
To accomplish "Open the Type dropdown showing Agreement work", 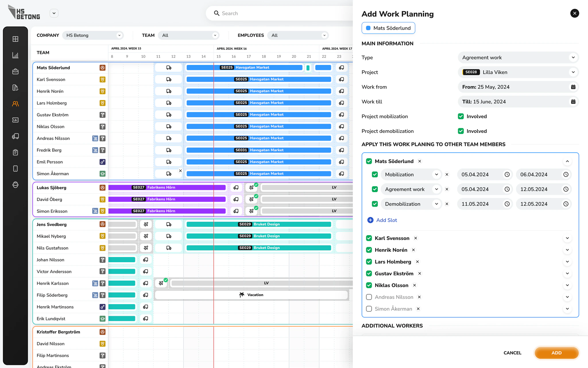I will tap(518, 57).
